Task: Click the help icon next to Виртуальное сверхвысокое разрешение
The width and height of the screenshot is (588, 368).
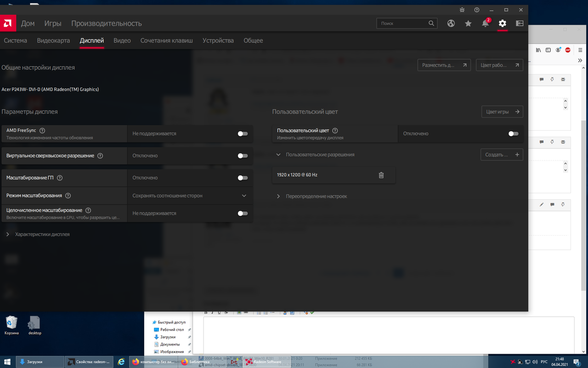Action: [100, 155]
